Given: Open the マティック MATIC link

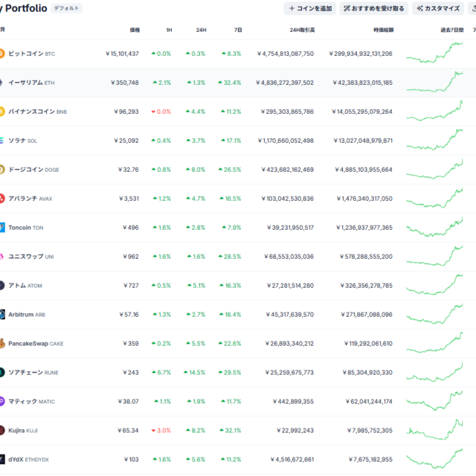Looking at the screenshot, I should coord(31,402).
